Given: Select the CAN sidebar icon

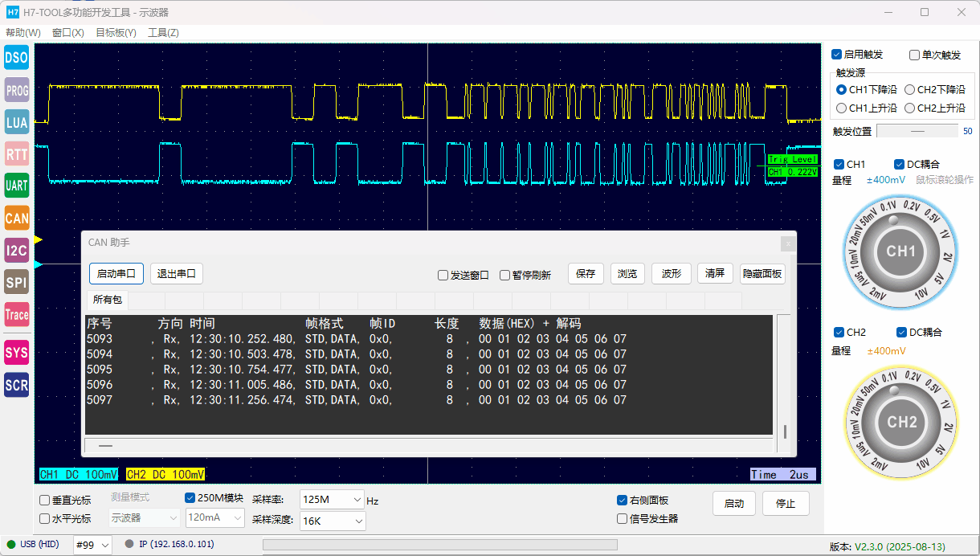Looking at the screenshot, I should click(17, 218).
